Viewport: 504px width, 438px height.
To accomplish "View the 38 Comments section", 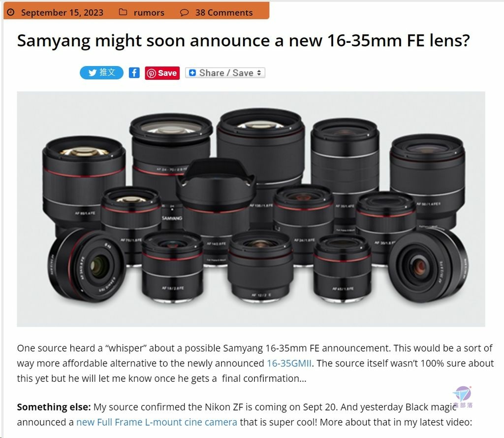I will click(224, 12).
